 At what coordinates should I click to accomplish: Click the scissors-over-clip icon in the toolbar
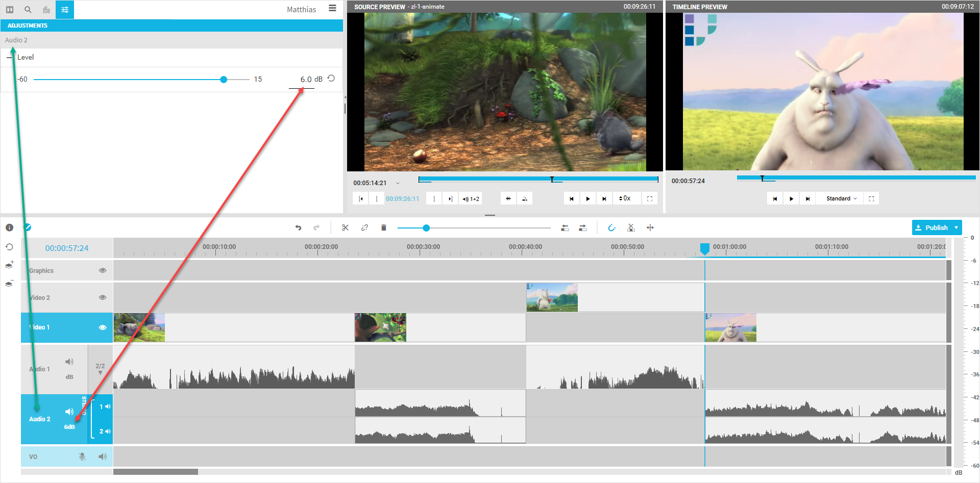click(631, 228)
